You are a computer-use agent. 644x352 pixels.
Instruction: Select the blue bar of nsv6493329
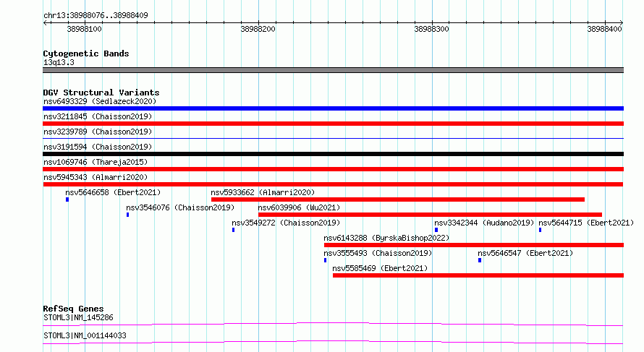[333, 108]
